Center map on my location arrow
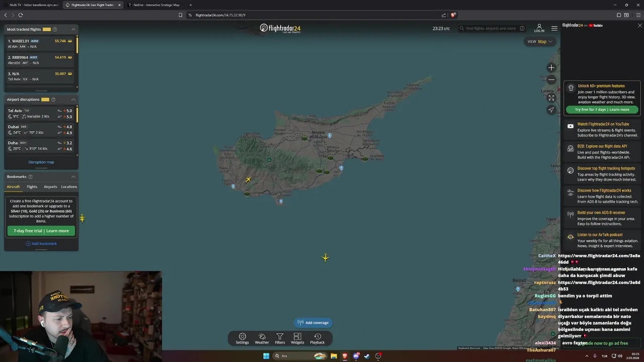The image size is (644, 362). coord(551,110)
